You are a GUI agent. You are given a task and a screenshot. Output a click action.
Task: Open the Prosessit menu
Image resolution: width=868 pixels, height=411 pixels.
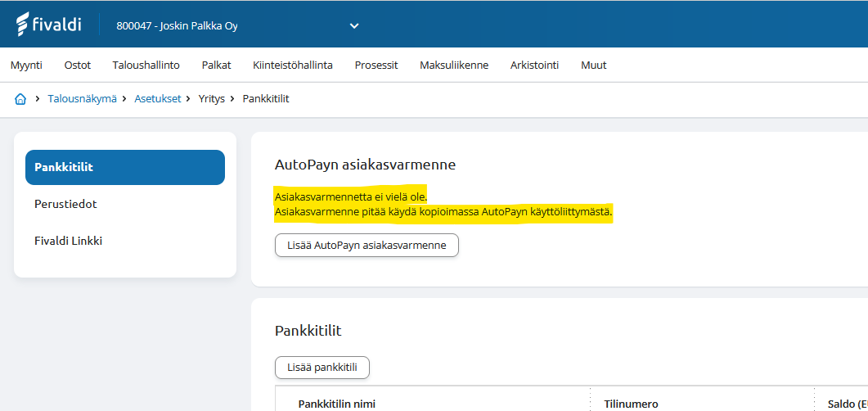376,65
